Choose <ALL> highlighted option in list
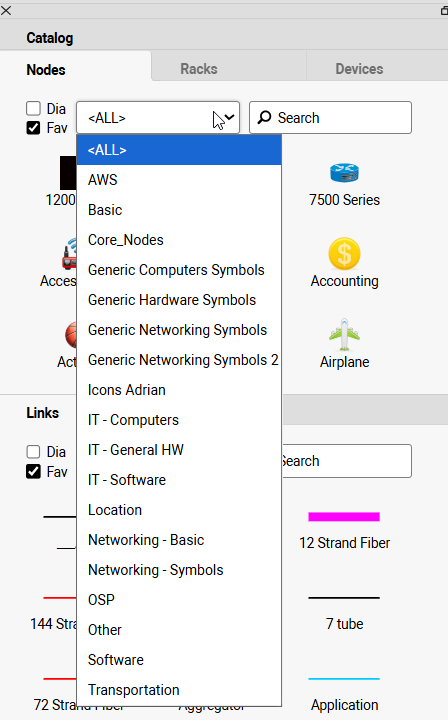Image resolution: width=448 pixels, height=720 pixels. (179, 150)
